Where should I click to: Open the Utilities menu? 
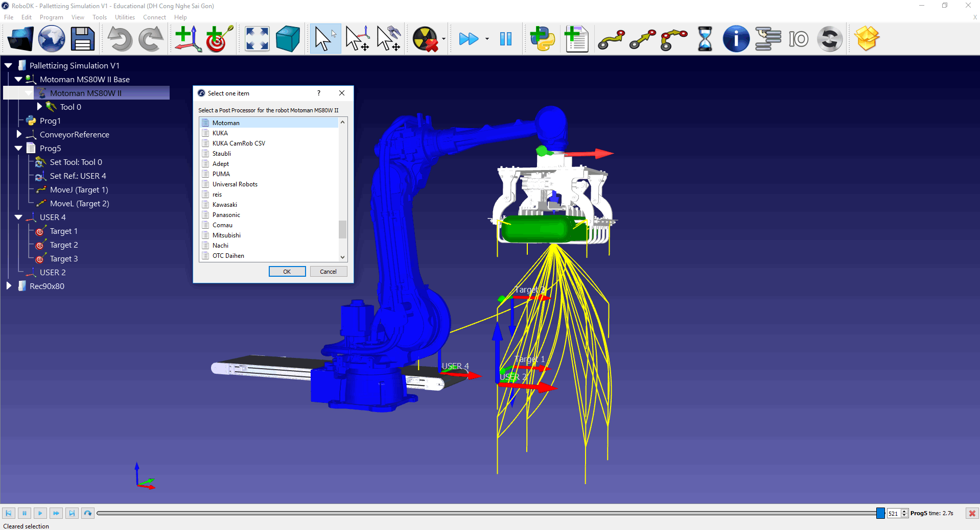pos(125,17)
